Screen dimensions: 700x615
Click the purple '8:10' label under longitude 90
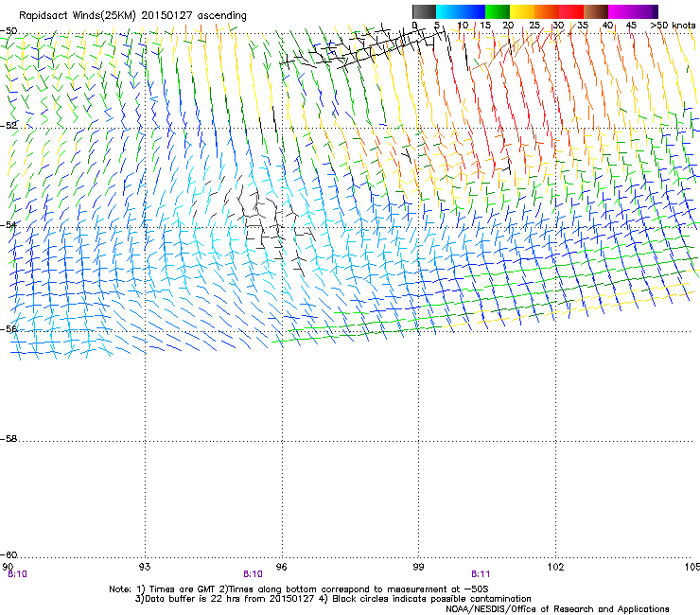click(x=17, y=574)
